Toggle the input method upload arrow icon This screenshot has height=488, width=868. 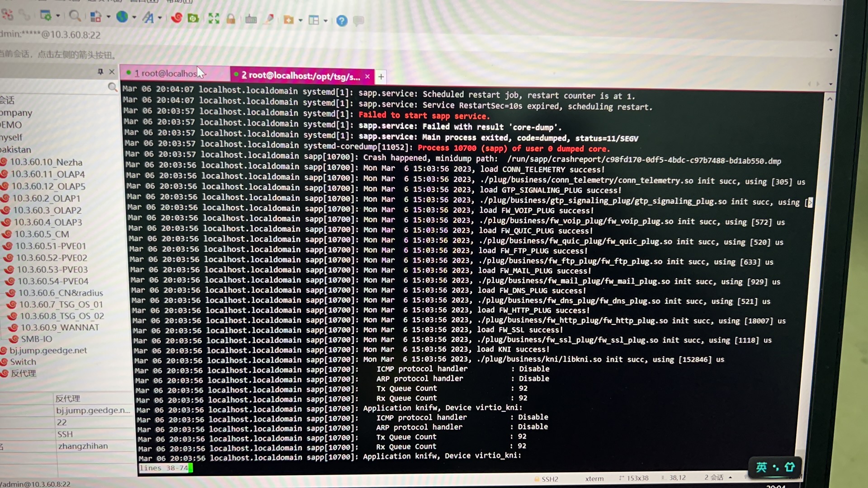(x=789, y=467)
